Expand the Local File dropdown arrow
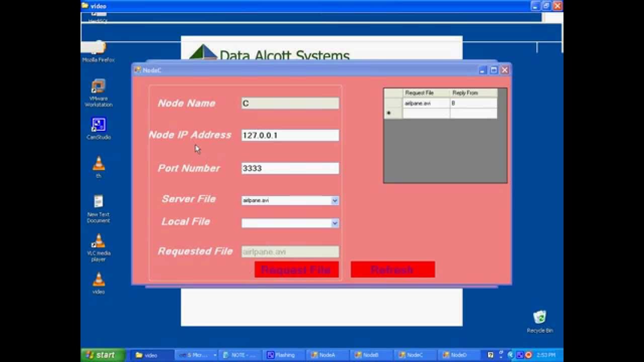Viewport: 644px width, 362px height. pyautogui.click(x=335, y=223)
